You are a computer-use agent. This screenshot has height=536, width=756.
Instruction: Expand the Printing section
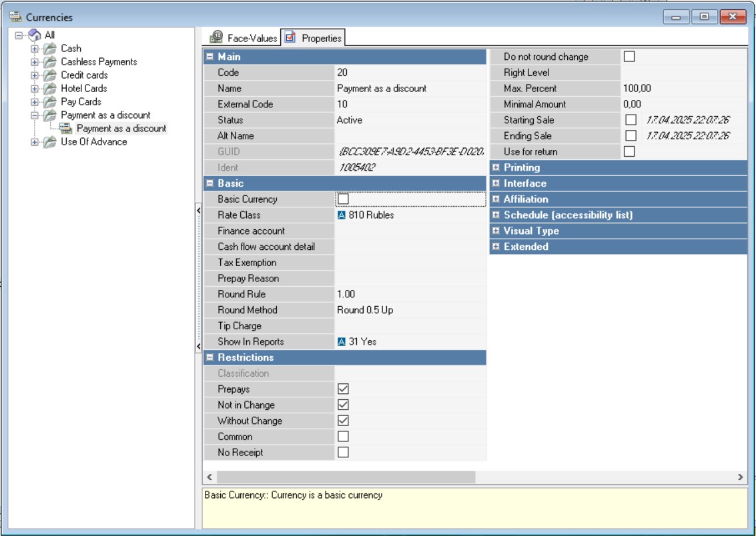tap(496, 168)
